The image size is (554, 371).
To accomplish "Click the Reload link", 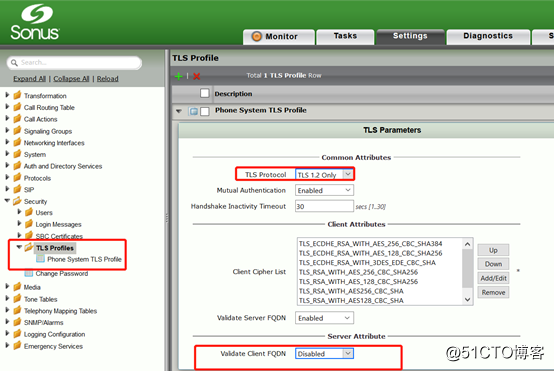I will point(107,79).
